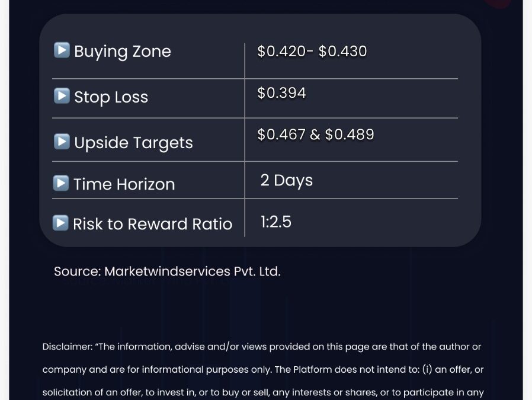The image size is (532, 400).
Task: Click the disclaimer line about informational purposes only
Action: coord(263,369)
